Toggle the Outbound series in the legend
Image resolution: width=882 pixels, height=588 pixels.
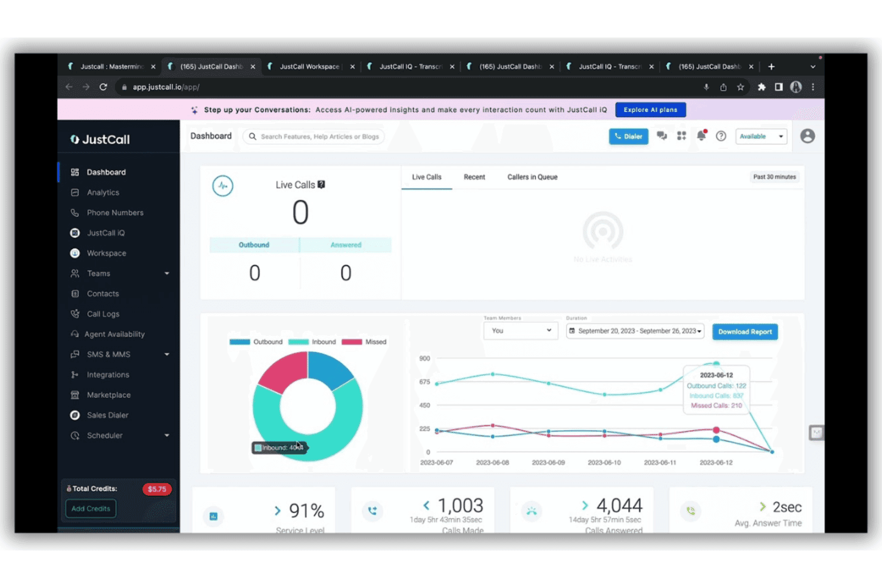tap(256, 342)
